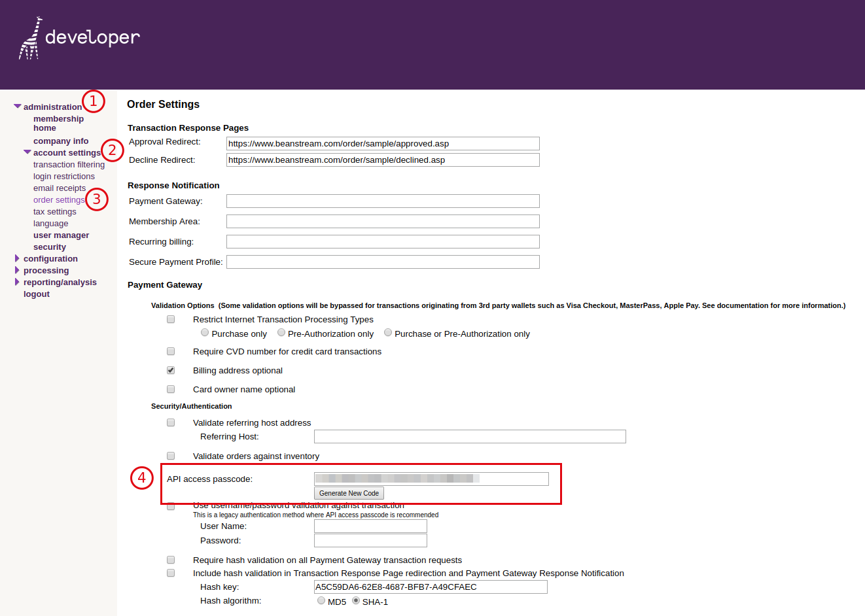The image size is (865, 616).
Task: Select the SHA-1 hash algorithm
Action: (x=356, y=600)
